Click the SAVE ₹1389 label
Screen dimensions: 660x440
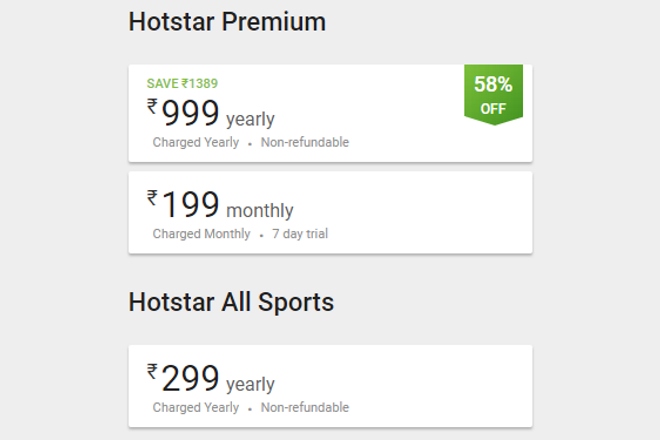pyautogui.click(x=182, y=83)
